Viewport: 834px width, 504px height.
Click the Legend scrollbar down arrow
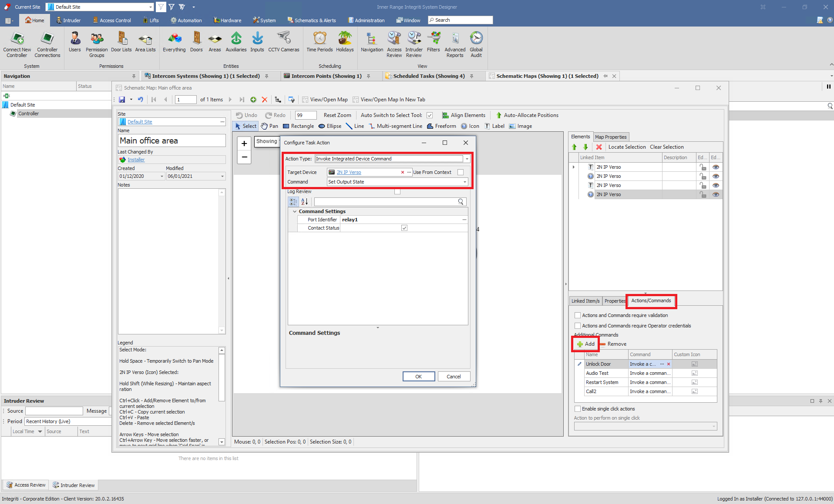(x=222, y=441)
